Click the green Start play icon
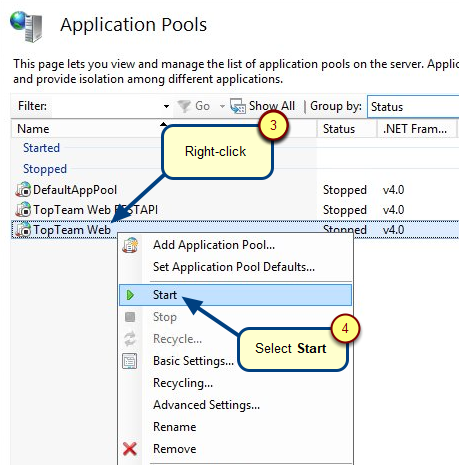 click(x=130, y=295)
